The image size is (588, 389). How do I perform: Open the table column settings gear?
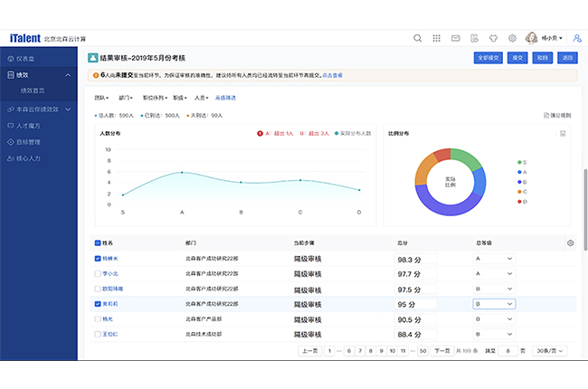571,243
